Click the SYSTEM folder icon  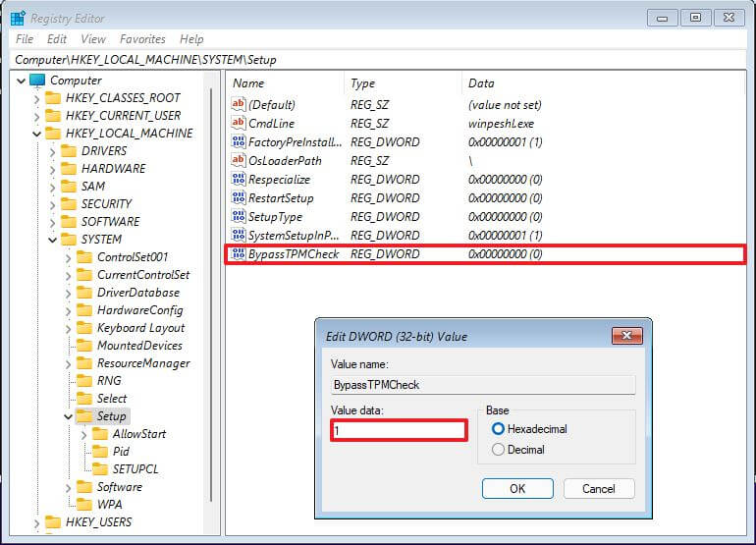pyautogui.click(x=69, y=240)
